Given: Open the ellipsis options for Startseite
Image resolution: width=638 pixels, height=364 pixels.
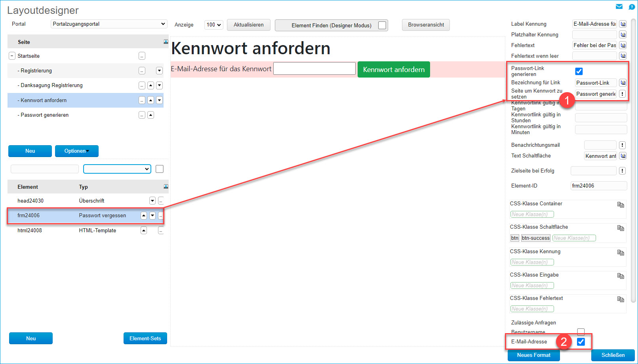Looking at the screenshot, I should click(x=142, y=56).
